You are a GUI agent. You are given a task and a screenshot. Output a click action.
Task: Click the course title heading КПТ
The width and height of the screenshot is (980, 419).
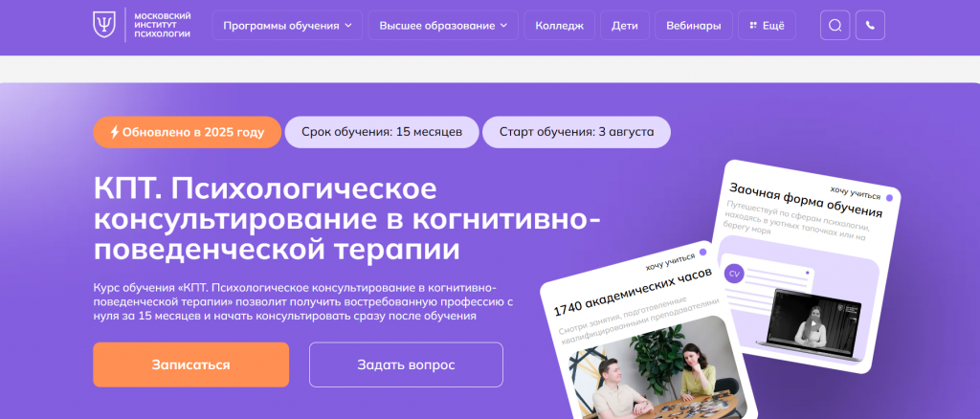(346, 219)
